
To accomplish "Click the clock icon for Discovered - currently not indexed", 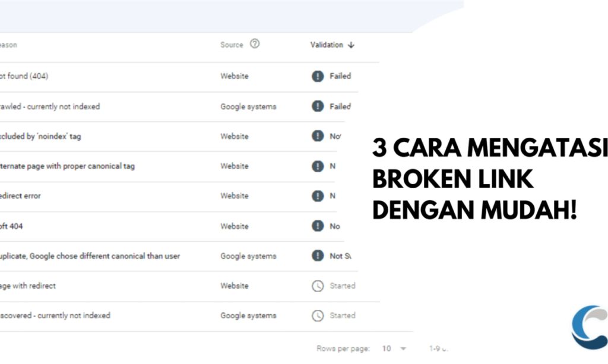I will coord(316,315).
